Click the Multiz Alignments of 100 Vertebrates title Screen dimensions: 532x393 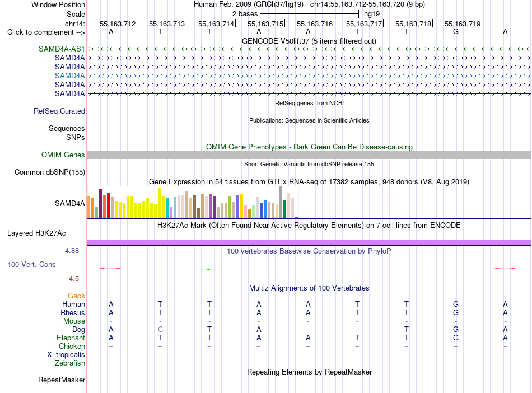coord(309,288)
